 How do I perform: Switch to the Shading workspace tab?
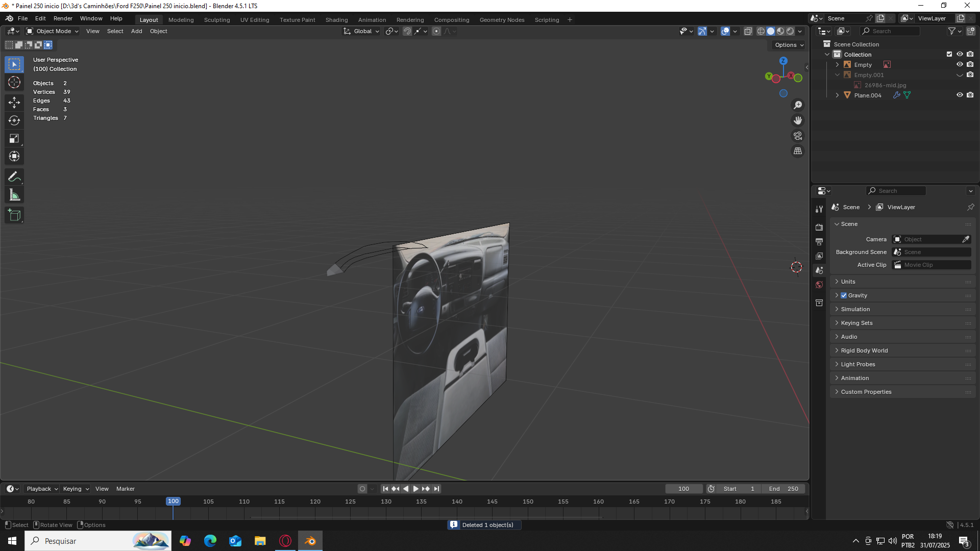[x=336, y=20]
